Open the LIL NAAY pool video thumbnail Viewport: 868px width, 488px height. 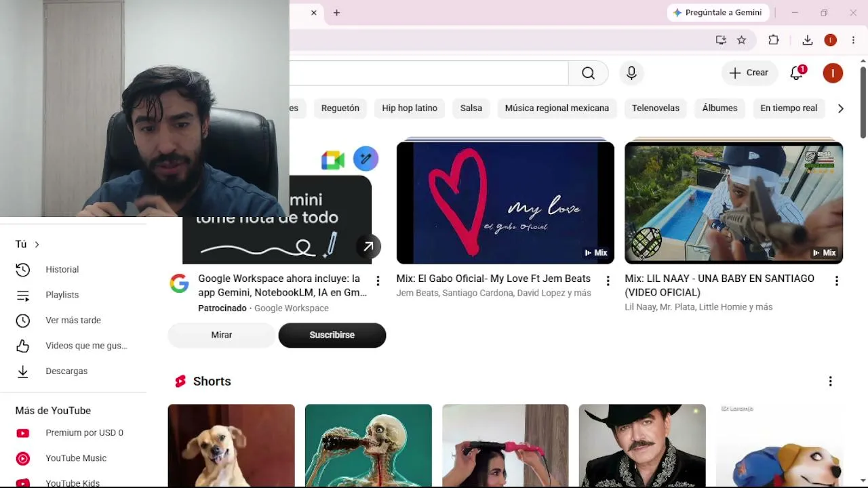click(734, 203)
